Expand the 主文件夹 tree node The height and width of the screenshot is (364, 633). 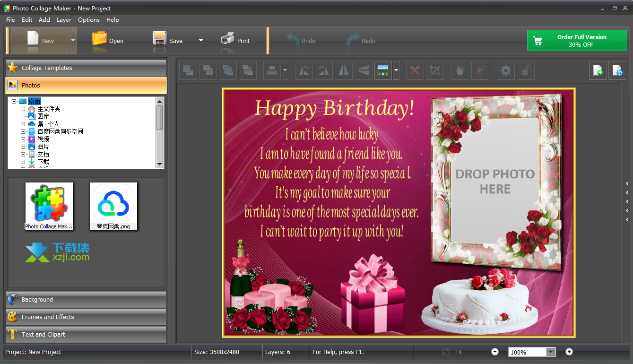[23, 109]
